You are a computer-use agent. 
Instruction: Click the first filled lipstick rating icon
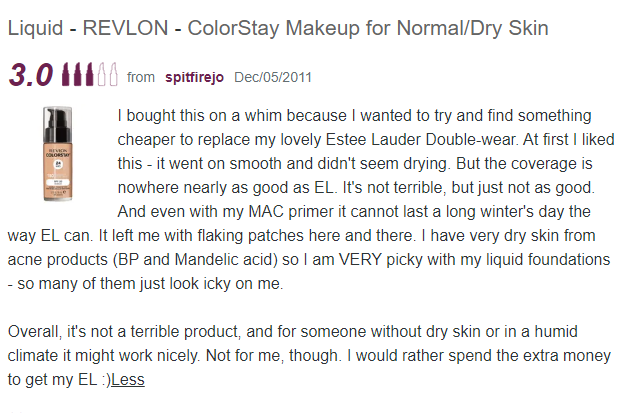coord(66,74)
